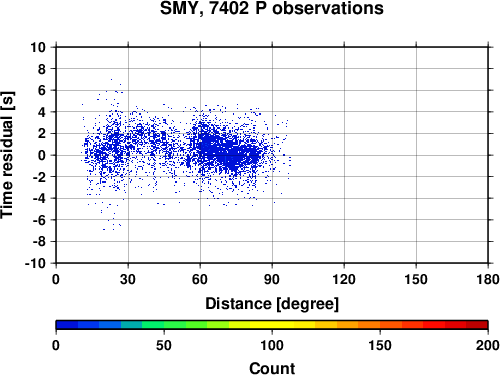Click the colorbar tick label '100'
500x375 pixels.
(272, 345)
